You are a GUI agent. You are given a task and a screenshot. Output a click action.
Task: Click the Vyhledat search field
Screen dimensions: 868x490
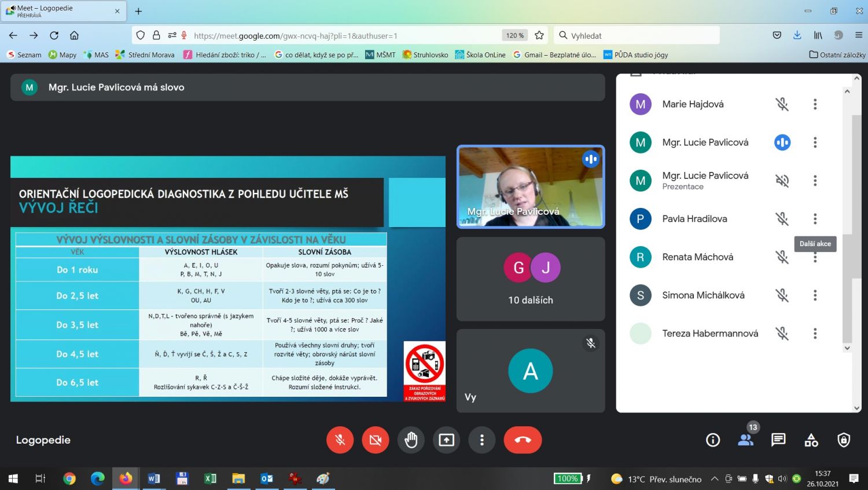click(637, 35)
